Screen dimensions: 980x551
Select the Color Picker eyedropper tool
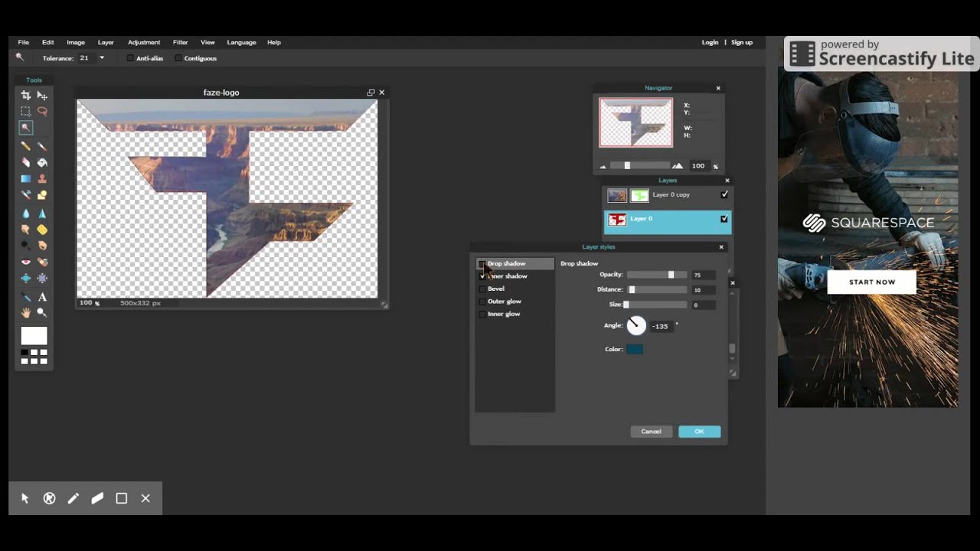coord(25,297)
